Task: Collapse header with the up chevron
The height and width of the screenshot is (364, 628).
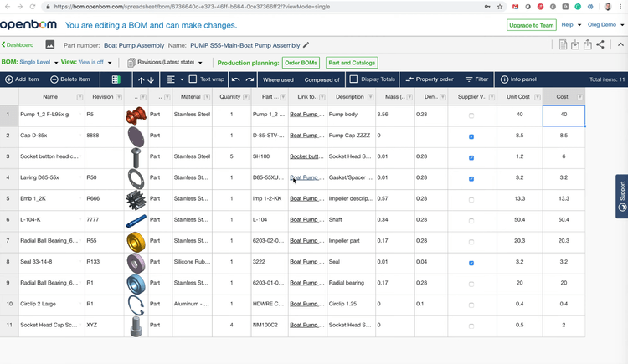Action: click(620, 44)
